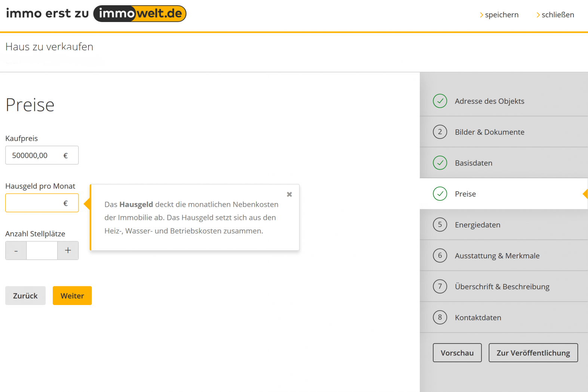This screenshot has width=588, height=392.
Task: Click the immo erst zu text
Action: [47, 13]
